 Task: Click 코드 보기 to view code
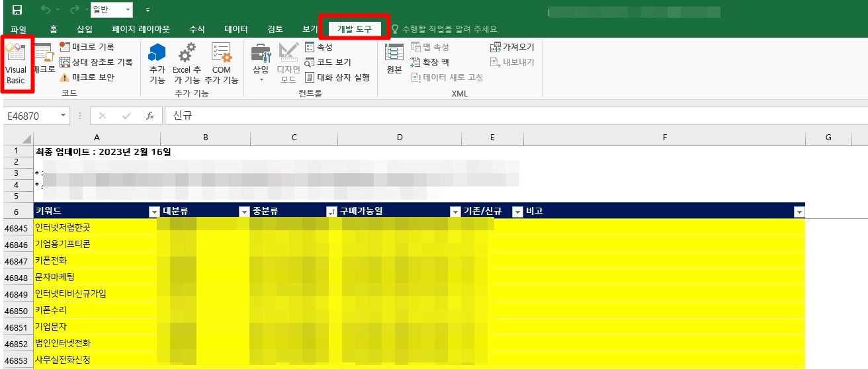point(328,62)
